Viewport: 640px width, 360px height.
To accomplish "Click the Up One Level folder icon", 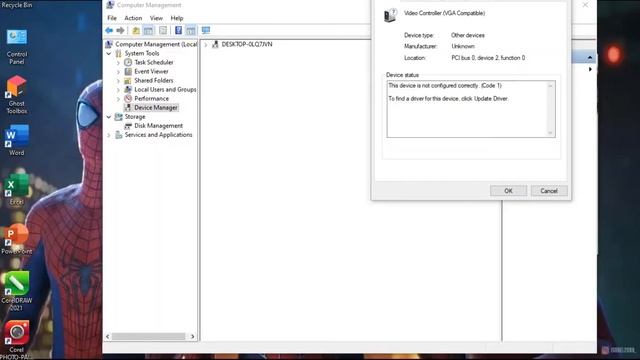I will click(136, 30).
